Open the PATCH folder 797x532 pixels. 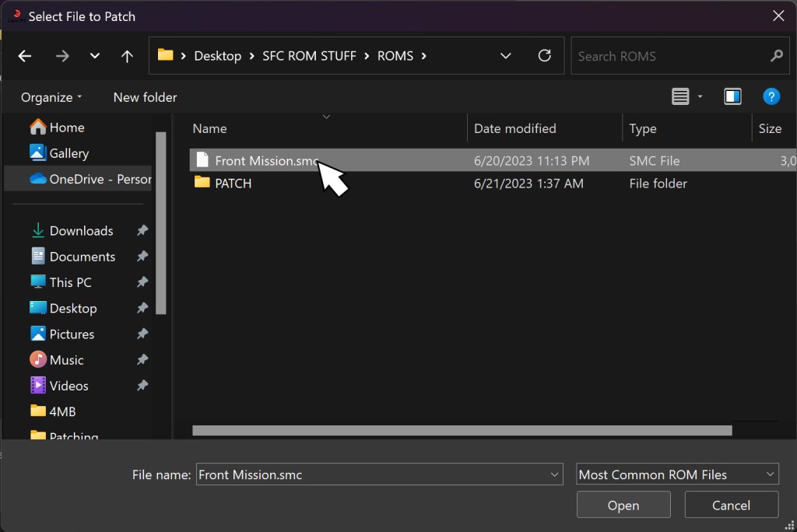click(233, 184)
